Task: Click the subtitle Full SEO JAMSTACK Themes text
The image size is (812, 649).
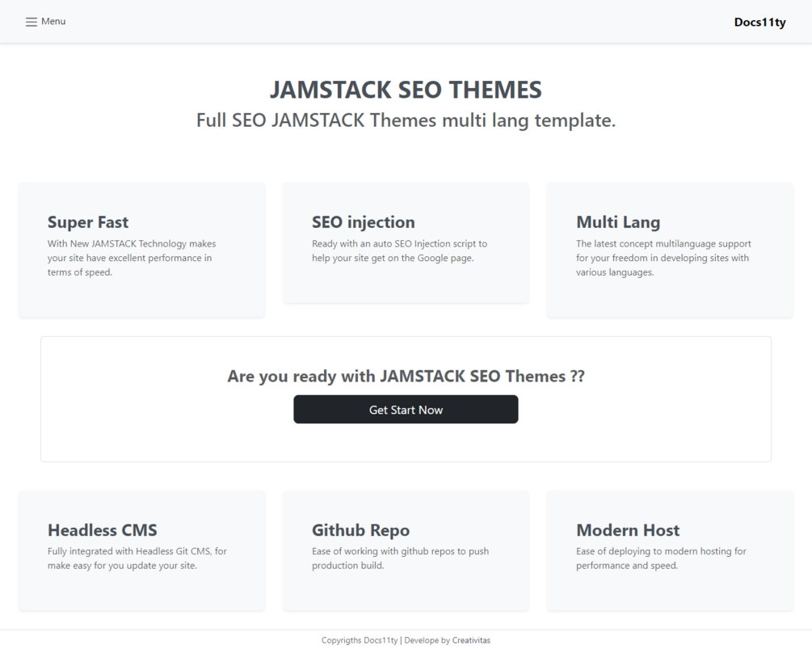Action: (x=406, y=120)
